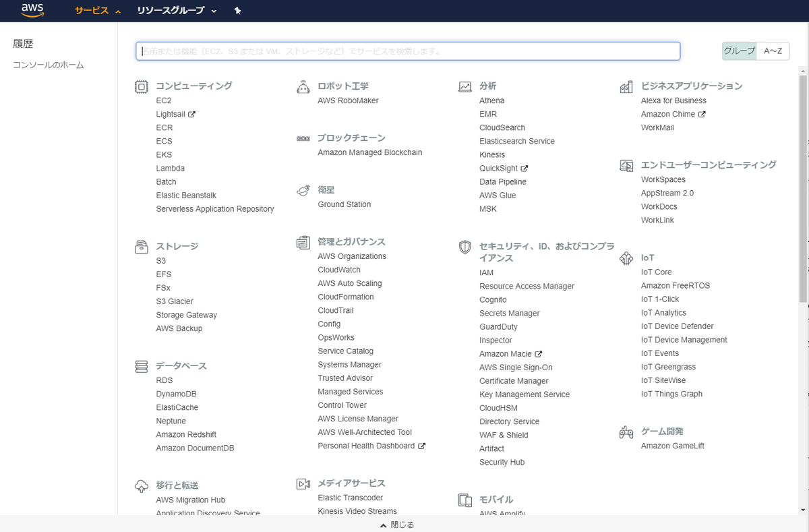This screenshot has height=532, width=809.
Task: Open the Athena service
Action: [x=491, y=100]
